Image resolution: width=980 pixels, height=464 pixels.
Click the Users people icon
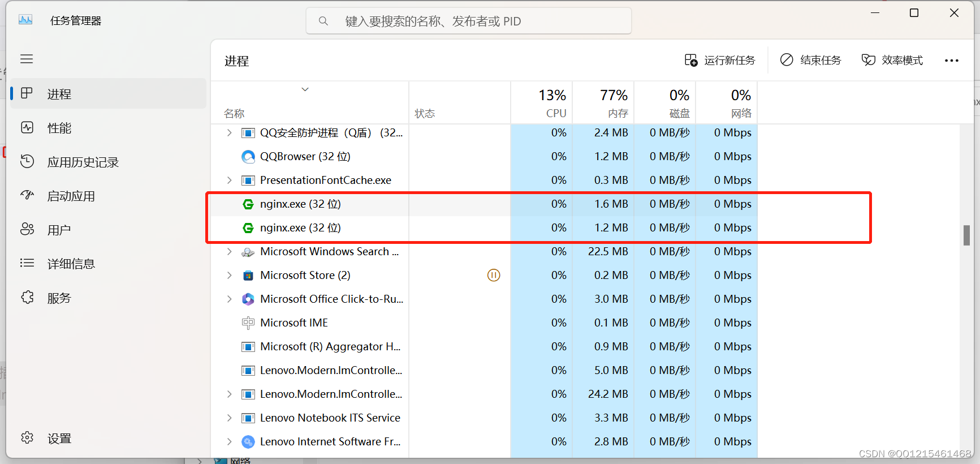click(27, 229)
